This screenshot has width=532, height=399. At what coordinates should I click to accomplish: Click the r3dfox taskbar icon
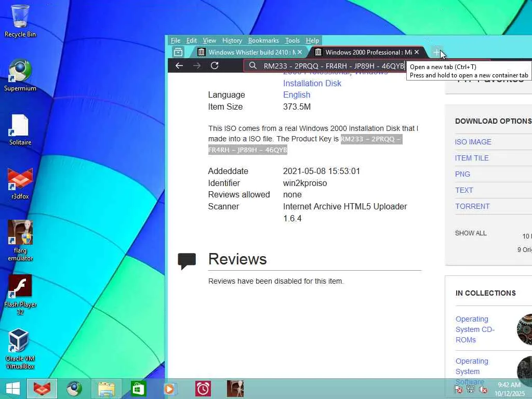(42, 389)
